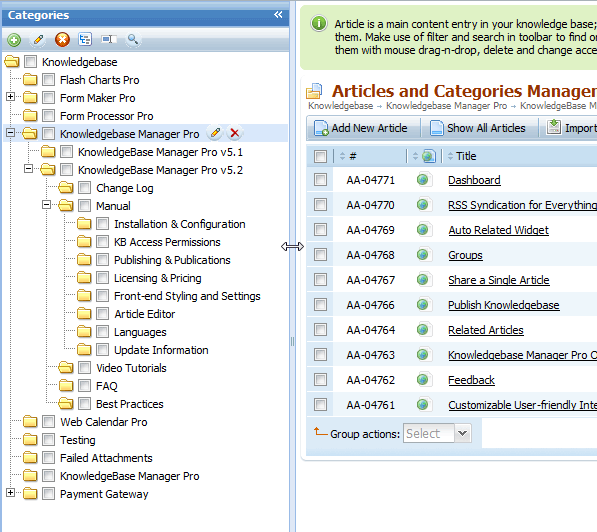The height and width of the screenshot is (532, 597).
Task: Click the Articles and Categories Manager heading icon
Action: [x=314, y=91]
